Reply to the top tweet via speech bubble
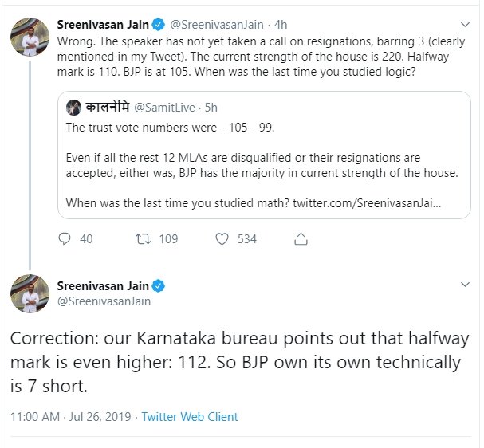484x448 pixels. (66, 238)
